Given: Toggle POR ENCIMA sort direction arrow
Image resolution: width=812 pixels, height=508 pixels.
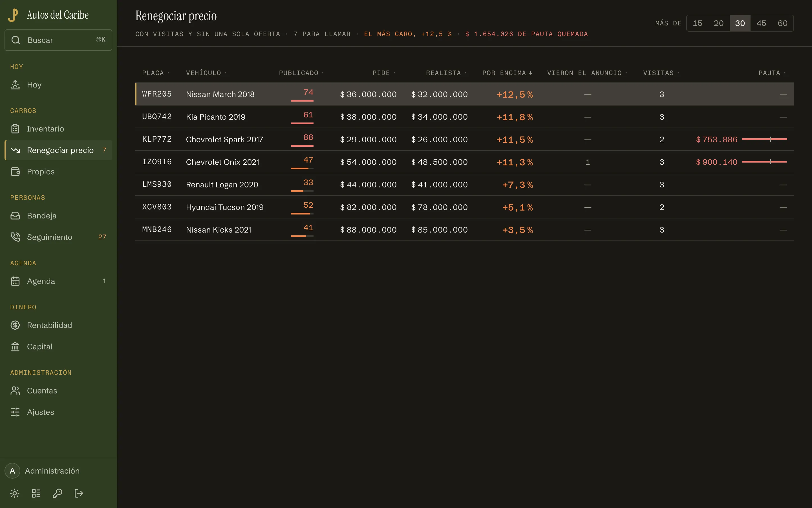Looking at the screenshot, I should 531,73.
